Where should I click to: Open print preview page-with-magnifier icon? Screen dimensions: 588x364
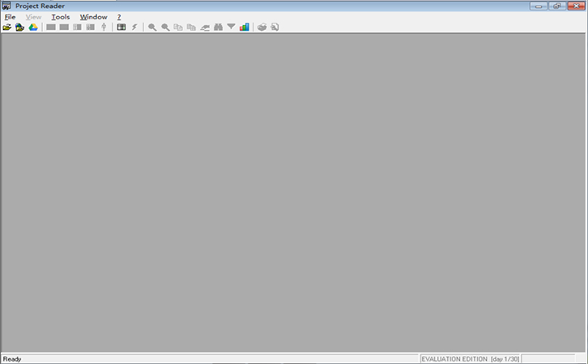point(275,27)
